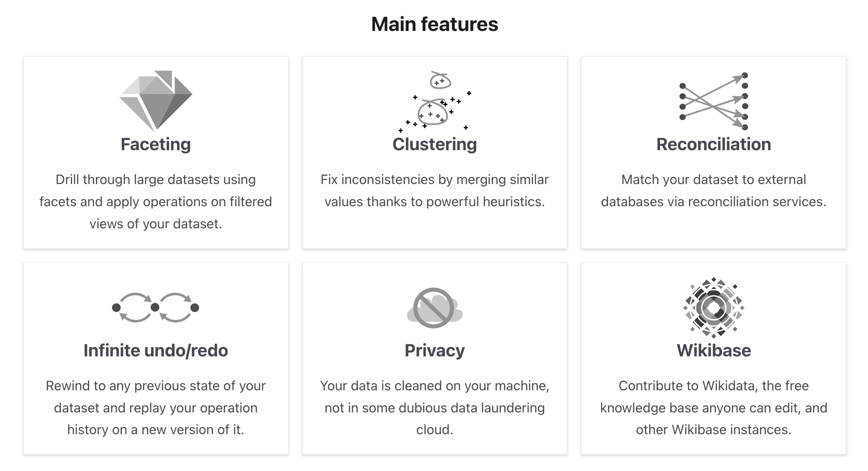Select the Privacy heading
This screenshot has height=471, width=868.
[435, 351]
